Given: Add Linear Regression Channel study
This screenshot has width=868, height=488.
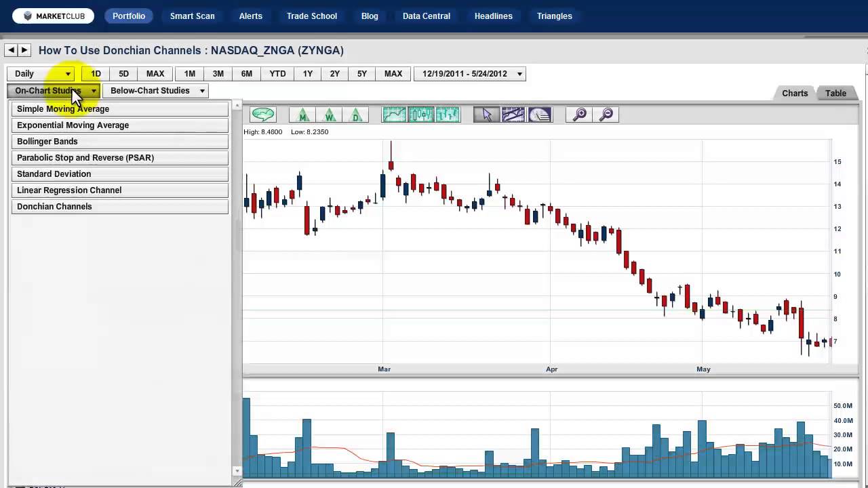Looking at the screenshot, I should (120, 190).
